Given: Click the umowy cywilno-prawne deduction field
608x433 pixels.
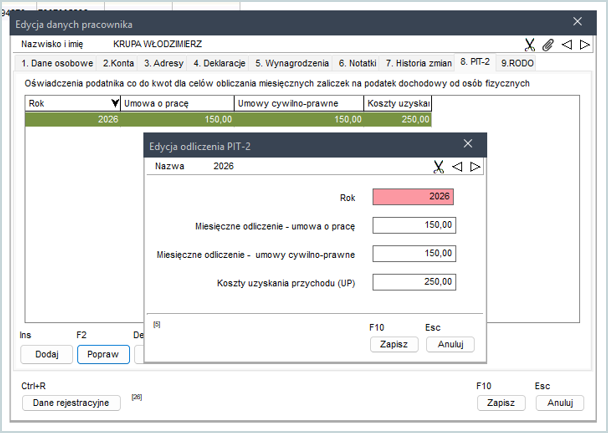Looking at the screenshot, I should (x=414, y=254).
